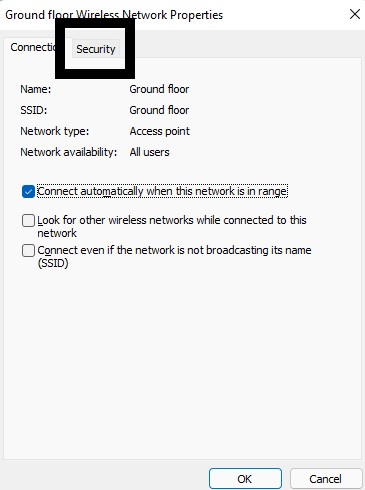Select the Access point value text
The width and height of the screenshot is (365, 490).
click(x=160, y=131)
